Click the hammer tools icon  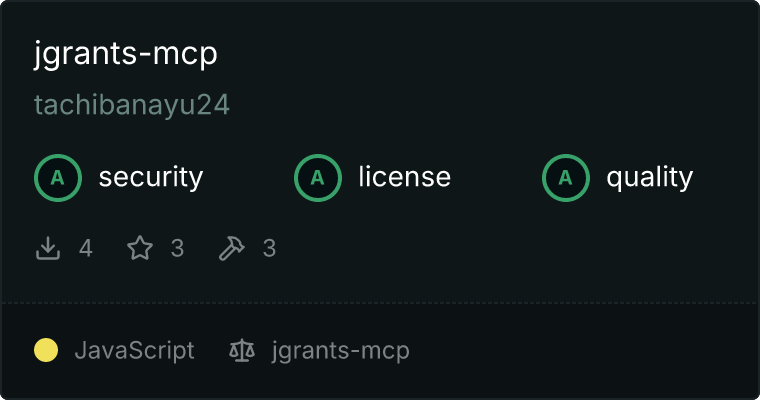coord(232,248)
